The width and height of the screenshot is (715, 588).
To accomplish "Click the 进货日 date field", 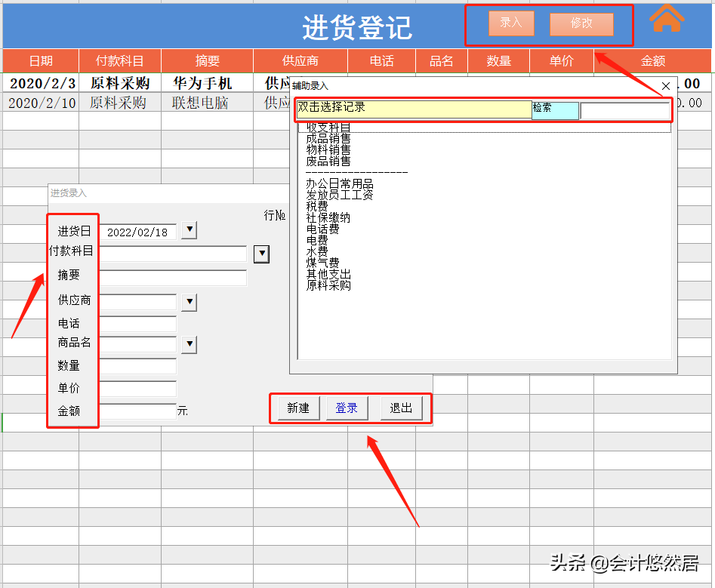I will click(x=137, y=232).
